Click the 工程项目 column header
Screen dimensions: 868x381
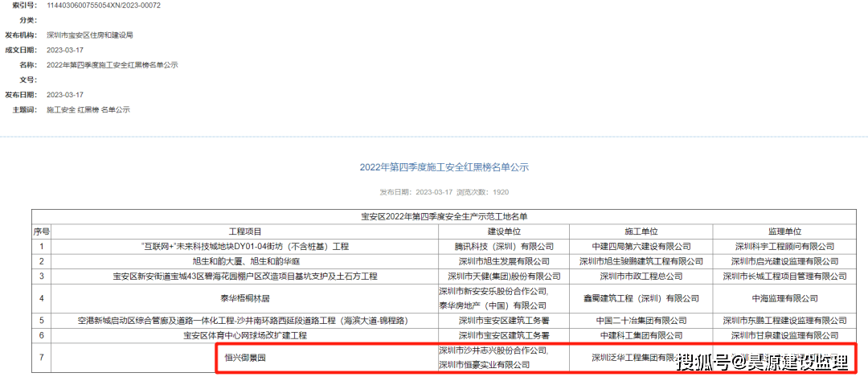[x=245, y=231]
